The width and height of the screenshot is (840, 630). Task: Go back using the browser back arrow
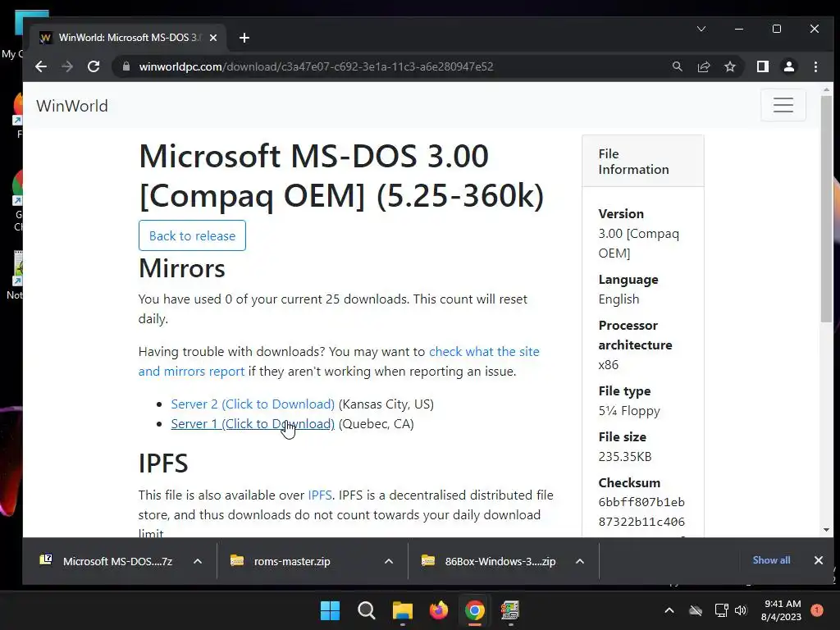(x=41, y=66)
